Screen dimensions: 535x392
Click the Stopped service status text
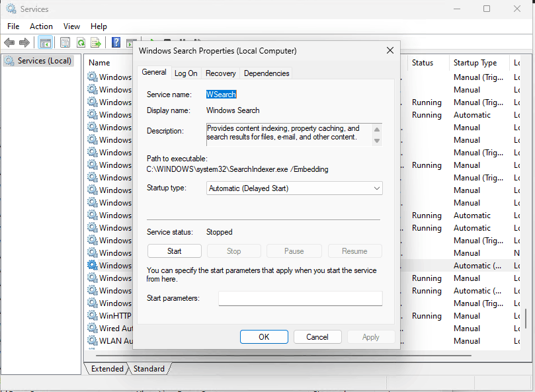(x=219, y=232)
